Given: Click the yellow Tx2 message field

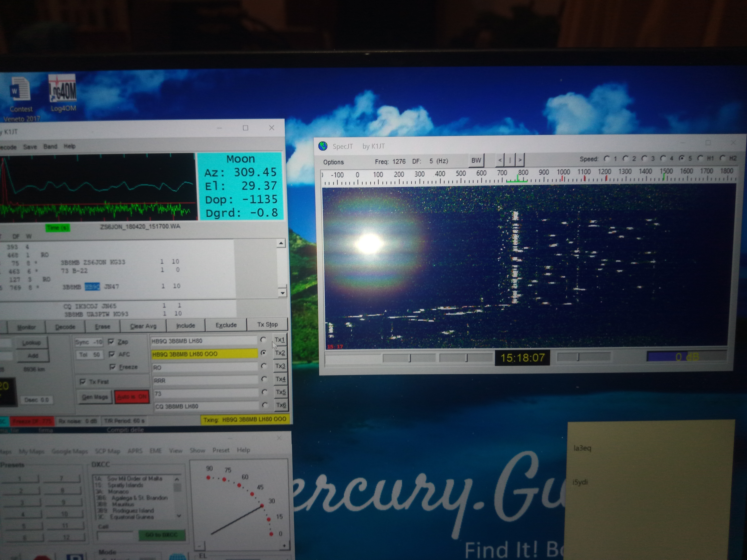Looking at the screenshot, I should point(204,354).
